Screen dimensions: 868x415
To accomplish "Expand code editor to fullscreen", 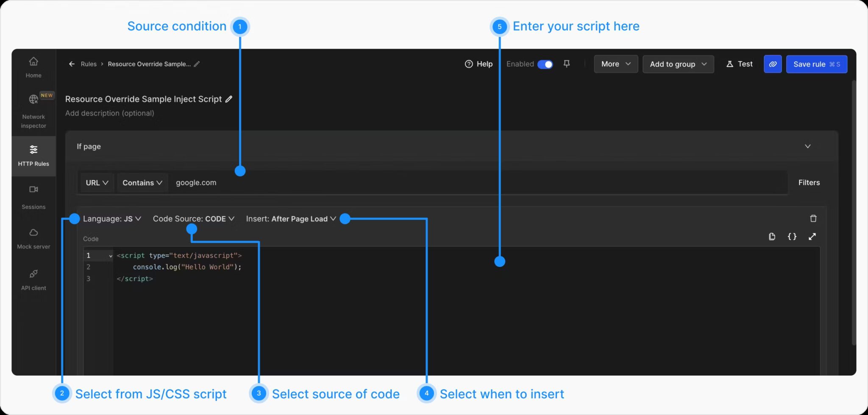I will tap(812, 236).
